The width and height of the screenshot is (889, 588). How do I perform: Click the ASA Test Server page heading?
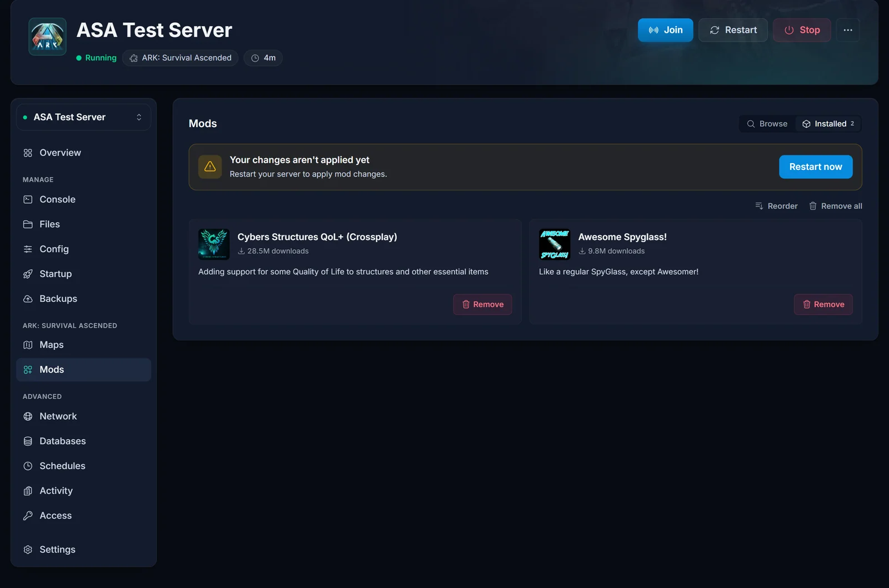point(154,30)
